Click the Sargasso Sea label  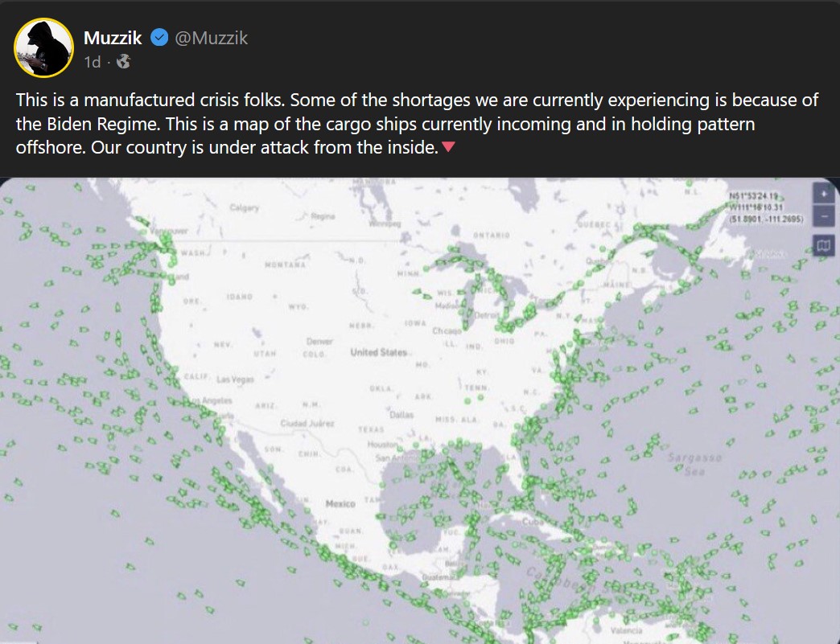pyautogui.click(x=695, y=464)
